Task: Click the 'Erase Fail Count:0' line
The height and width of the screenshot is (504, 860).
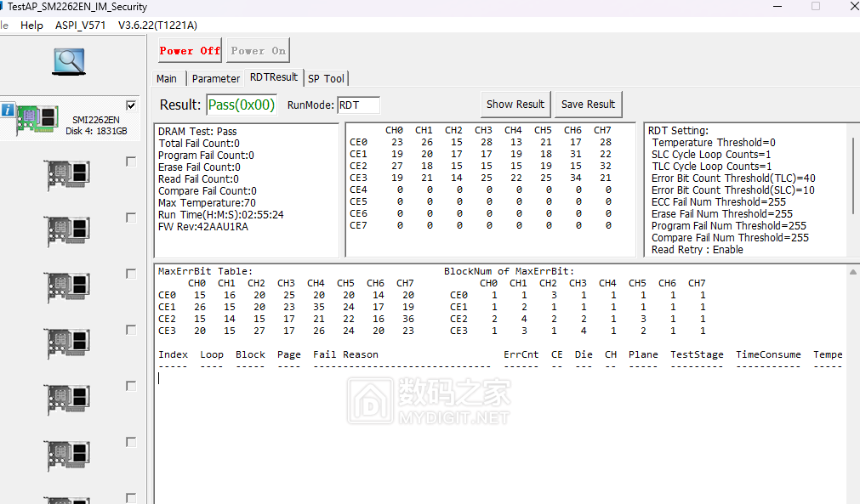Action: pos(199,167)
